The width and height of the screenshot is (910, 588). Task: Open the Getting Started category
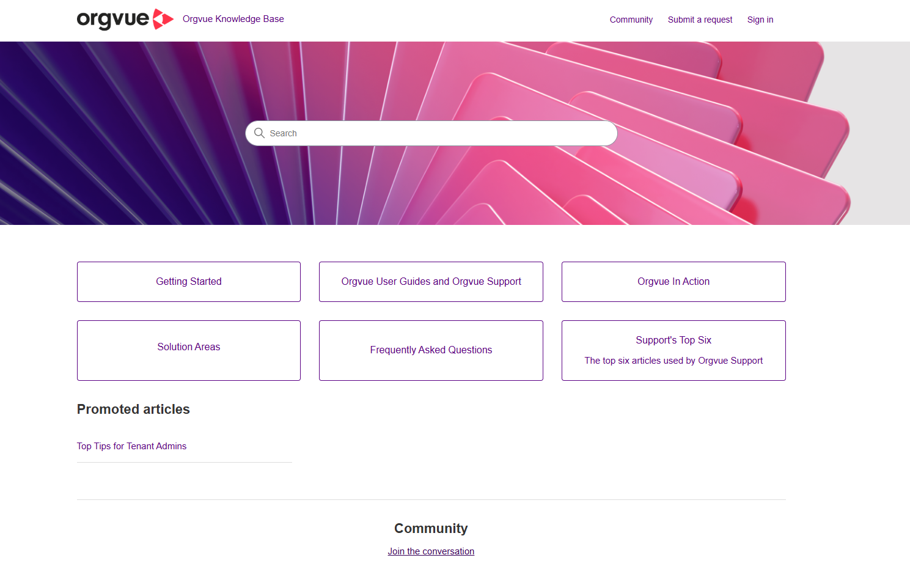[189, 282]
